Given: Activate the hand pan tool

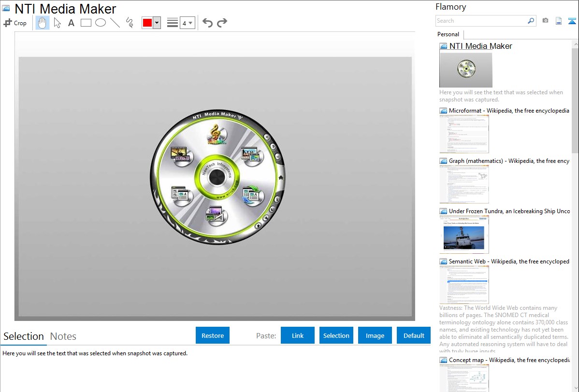Looking at the screenshot, I should pos(43,23).
